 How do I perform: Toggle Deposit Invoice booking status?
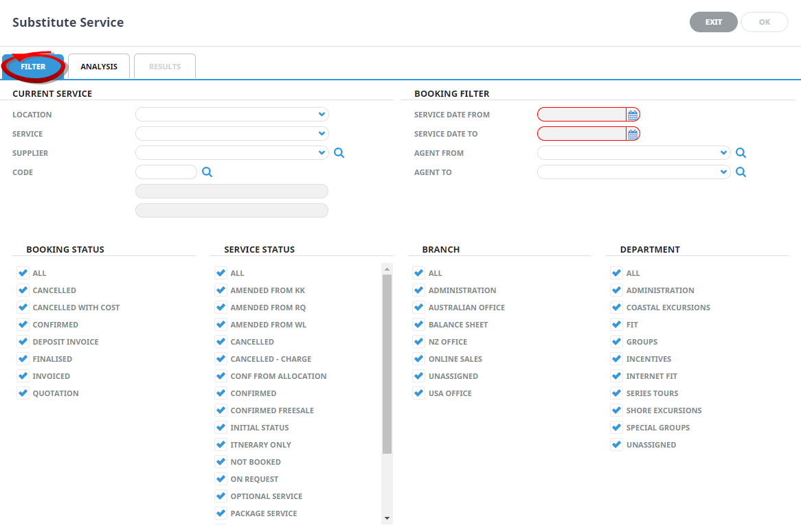point(23,341)
